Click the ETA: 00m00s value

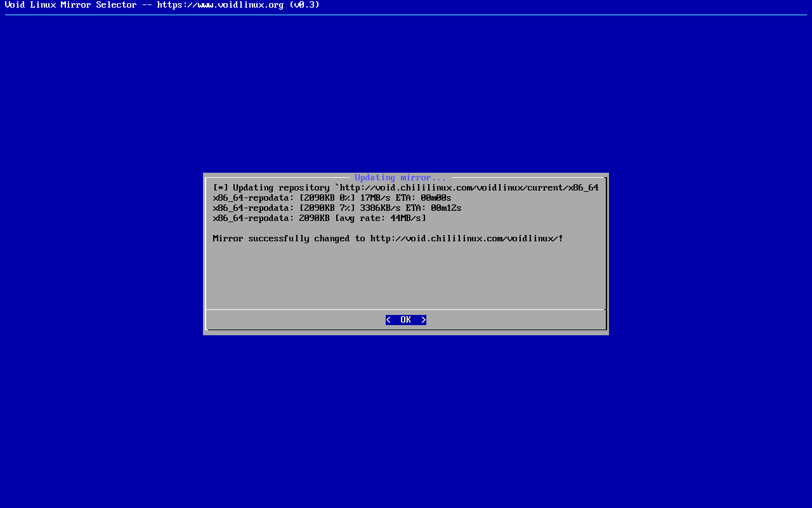[423, 198]
